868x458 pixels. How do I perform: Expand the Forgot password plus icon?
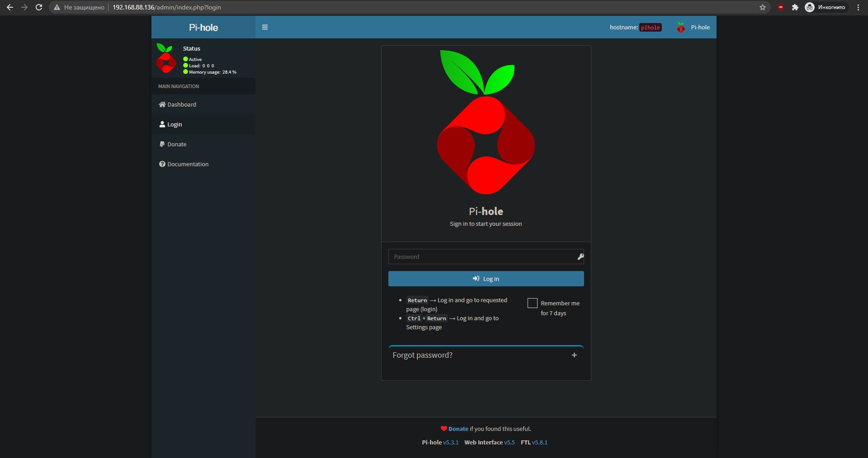574,355
